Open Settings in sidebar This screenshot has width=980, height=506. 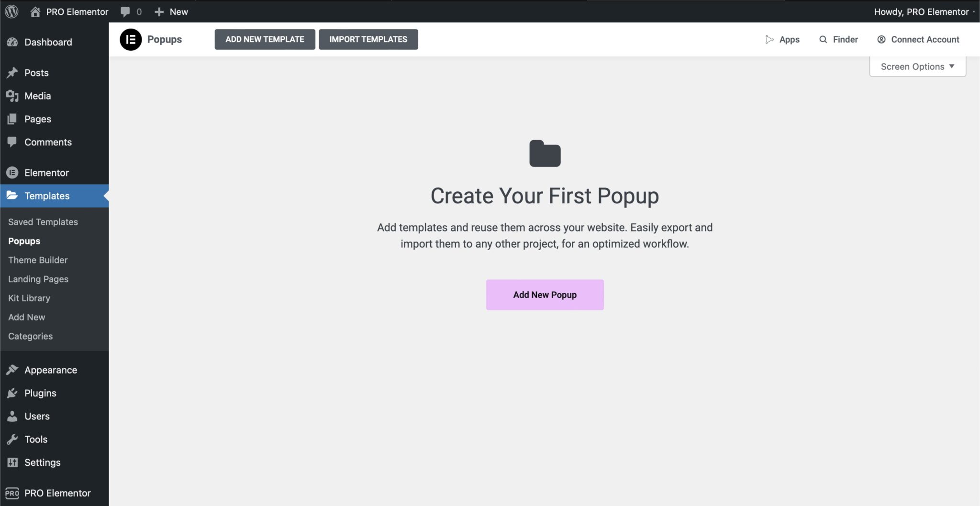pos(55,462)
